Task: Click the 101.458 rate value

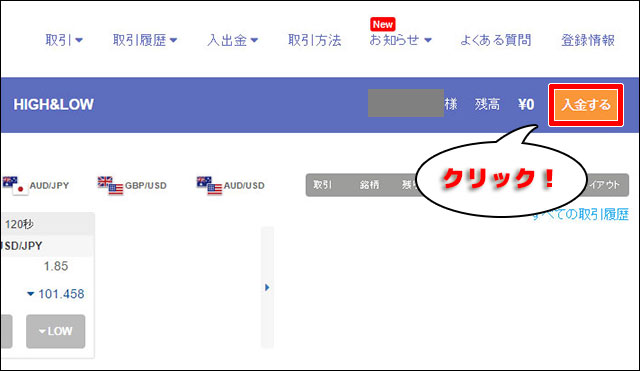Action: click(61, 294)
